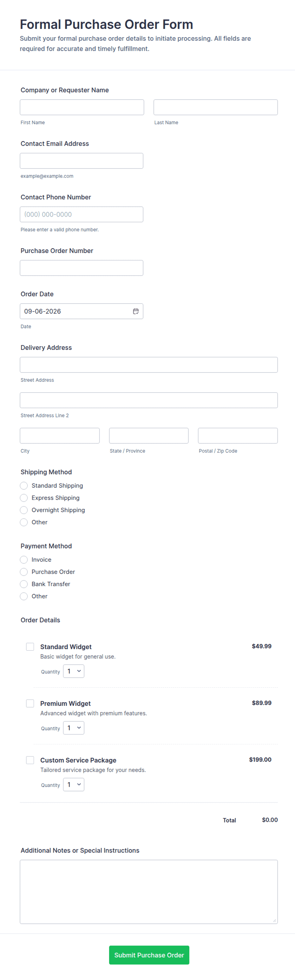Focus the Additional Notes text area

149,892
